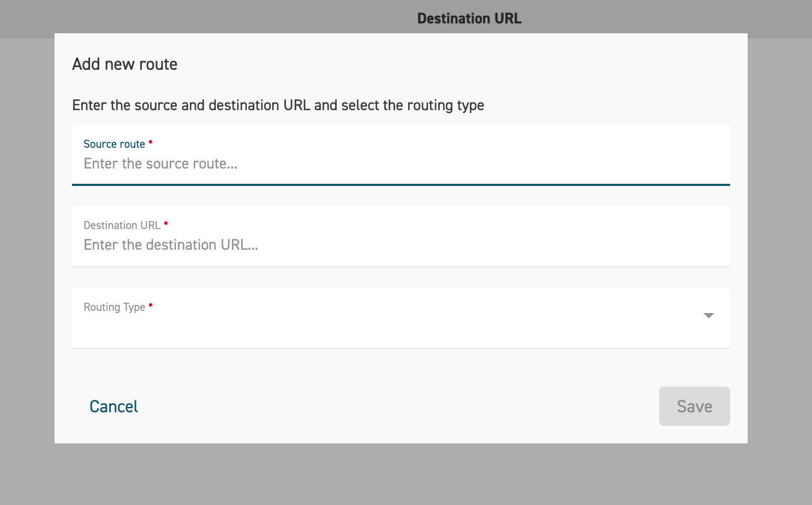This screenshot has height=505, width=812.
Task: Click the Routing Type dropdown arrow
Action: pyautogui.click(x=708, y=316)
